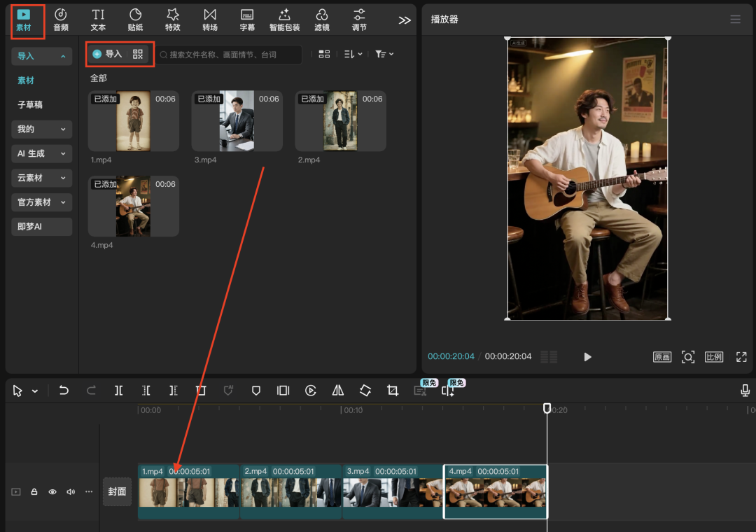Toggle the track lock icon
The image size is (756, 532).
tap(34, 492)
